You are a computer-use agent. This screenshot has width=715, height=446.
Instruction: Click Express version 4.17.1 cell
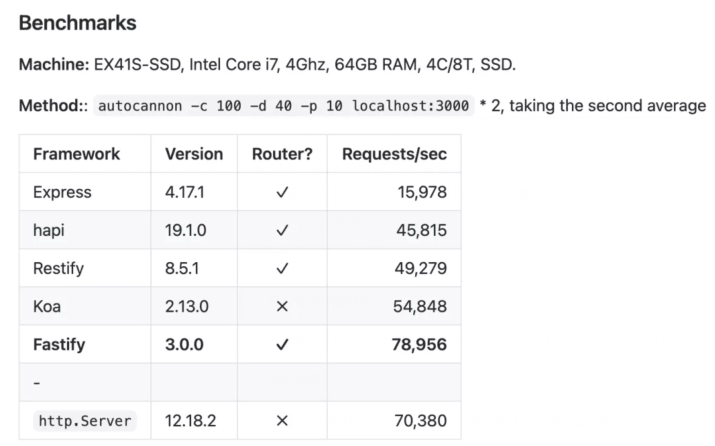[188, 192]
